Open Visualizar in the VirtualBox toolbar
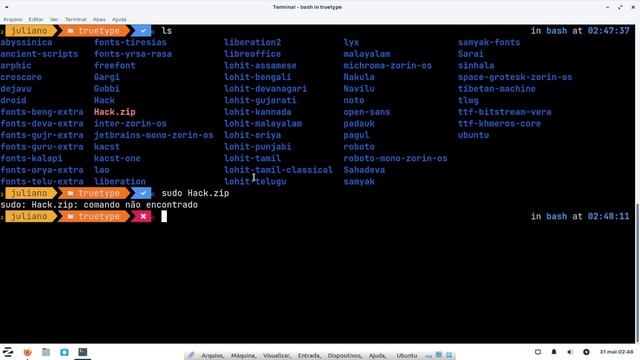 pos(277,356)
